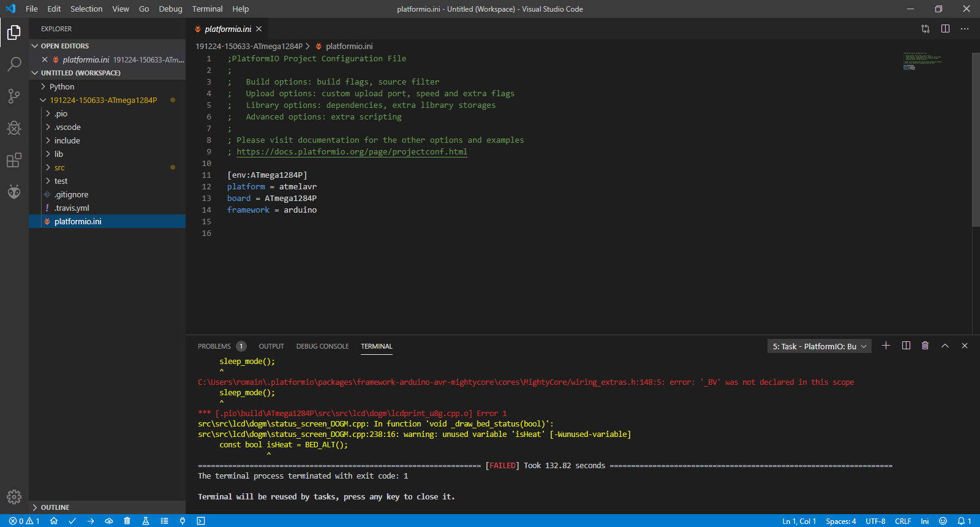Open the Manage gear menu
Image resolution: width=980 pixels, height=527 pixels.
[x=14, y=497]
